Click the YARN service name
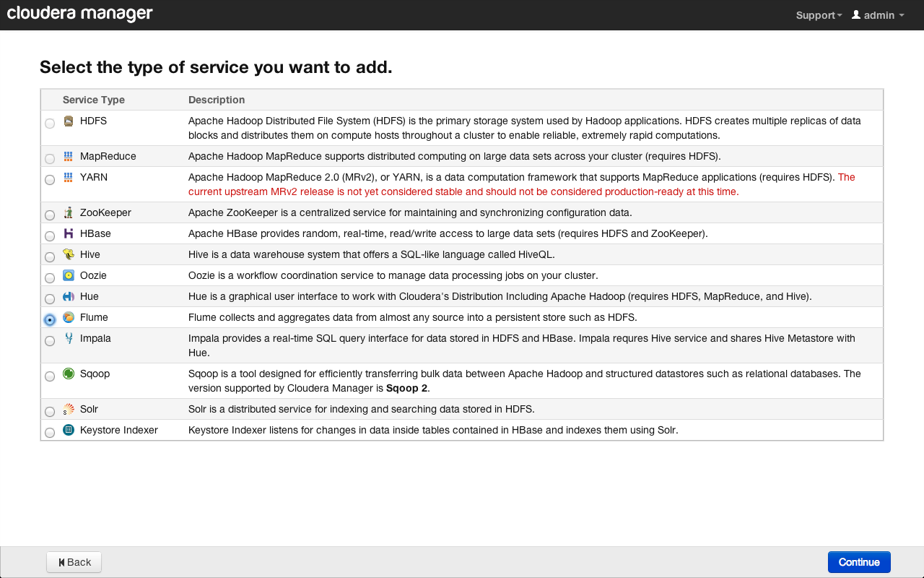924x578 pixels. pos(94,177)
